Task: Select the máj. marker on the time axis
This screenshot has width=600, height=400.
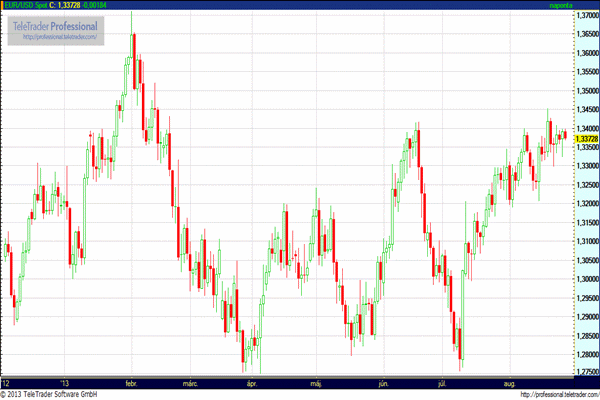Action: (318, 383)
